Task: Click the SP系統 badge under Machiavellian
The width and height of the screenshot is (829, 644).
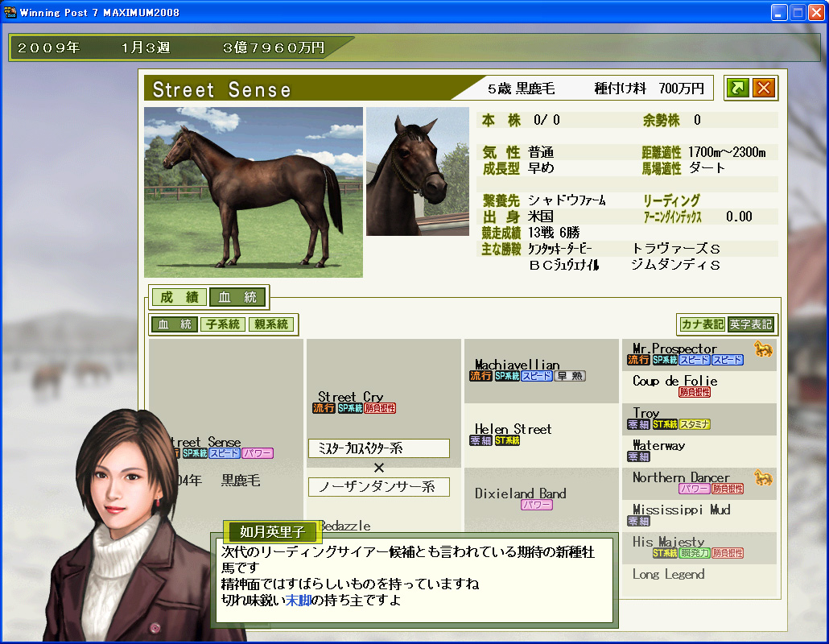Action: point(507,376)
